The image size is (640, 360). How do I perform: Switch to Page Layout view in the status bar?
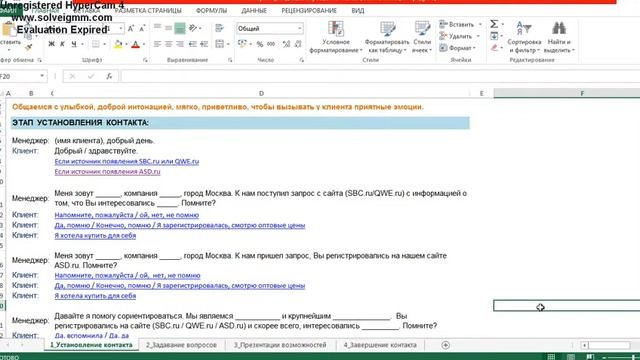tap(571, 357)
